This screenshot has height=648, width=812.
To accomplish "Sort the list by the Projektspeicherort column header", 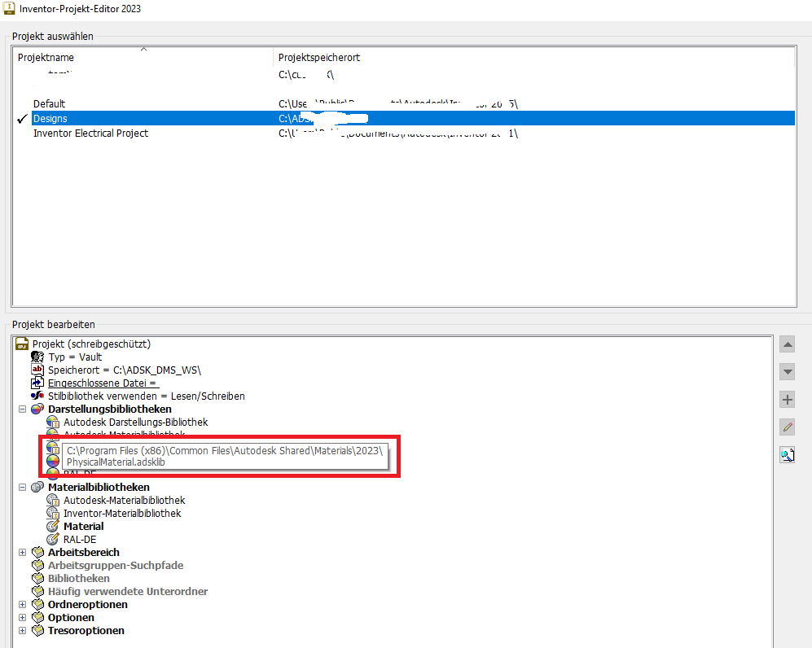I will 534,57.
